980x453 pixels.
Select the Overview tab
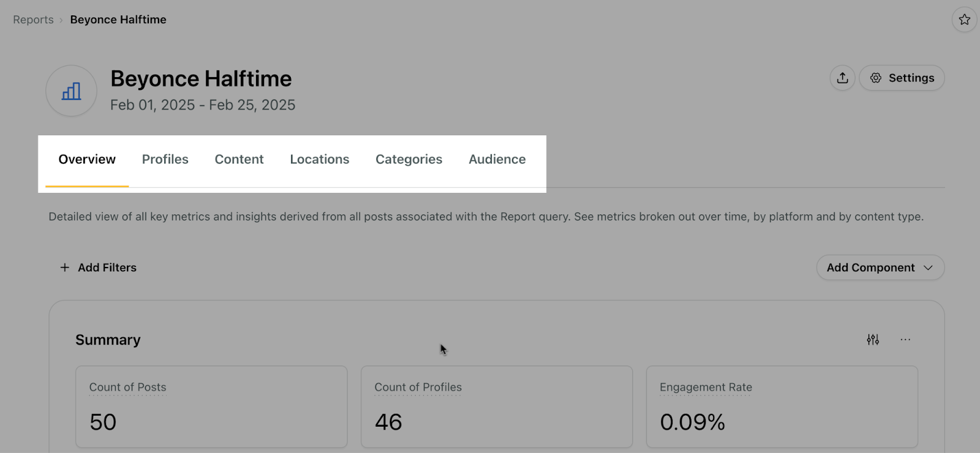coord(87,160)
